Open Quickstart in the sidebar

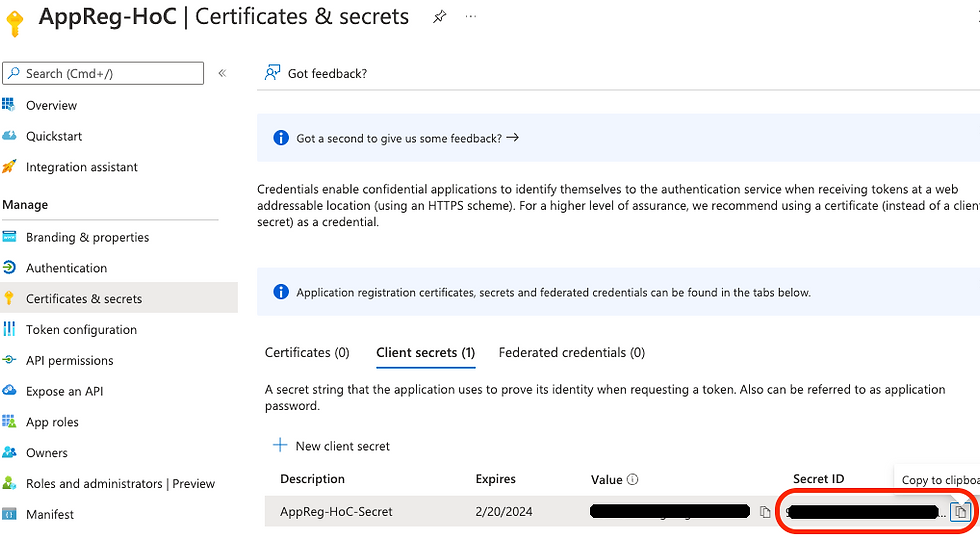(x=54, y=136)
